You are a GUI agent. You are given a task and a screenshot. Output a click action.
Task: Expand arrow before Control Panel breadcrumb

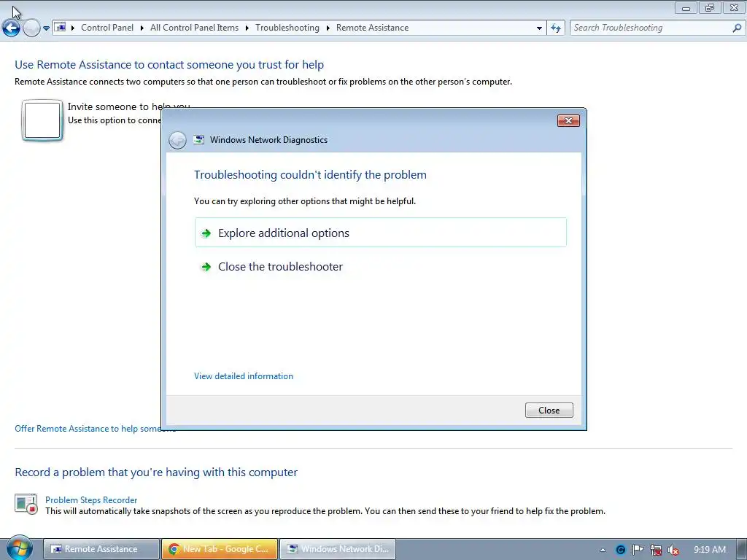(73, 28)
